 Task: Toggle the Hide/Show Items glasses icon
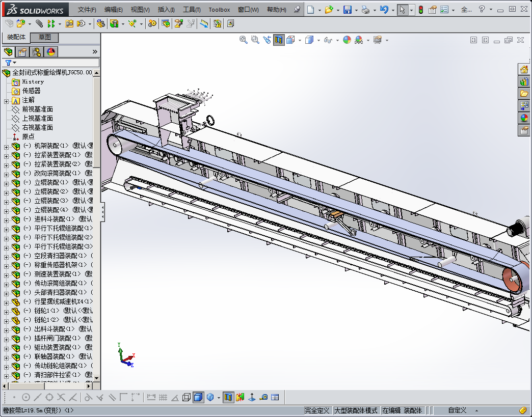(328, 40)
